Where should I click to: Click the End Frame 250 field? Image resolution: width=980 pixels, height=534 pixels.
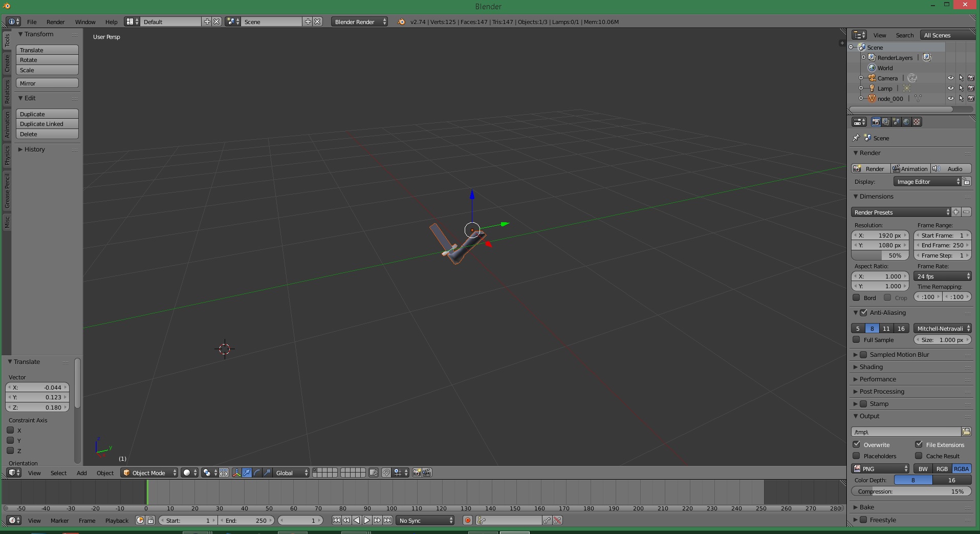click(x=942, y=245)
